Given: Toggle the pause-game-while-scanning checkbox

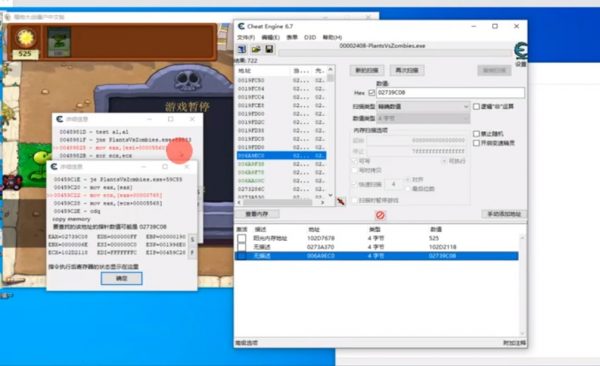Looking at the screenshot, I should click(x=354, y=200).
